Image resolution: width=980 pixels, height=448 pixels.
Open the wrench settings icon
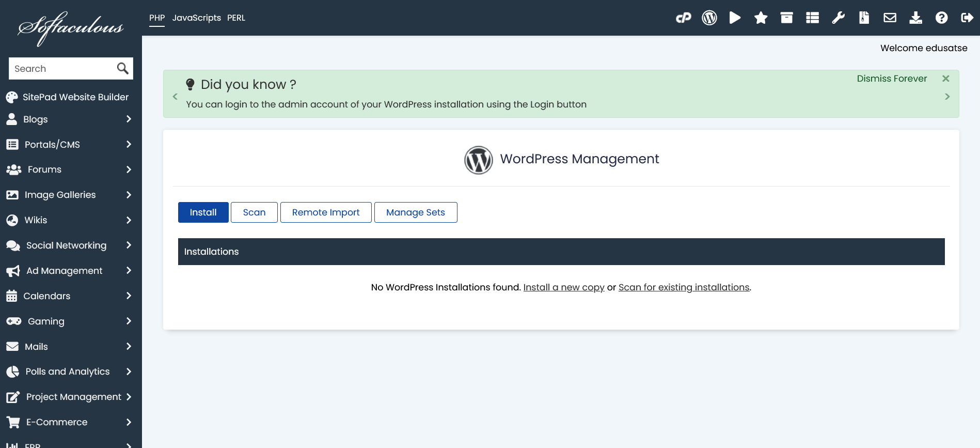click(838, 18)
